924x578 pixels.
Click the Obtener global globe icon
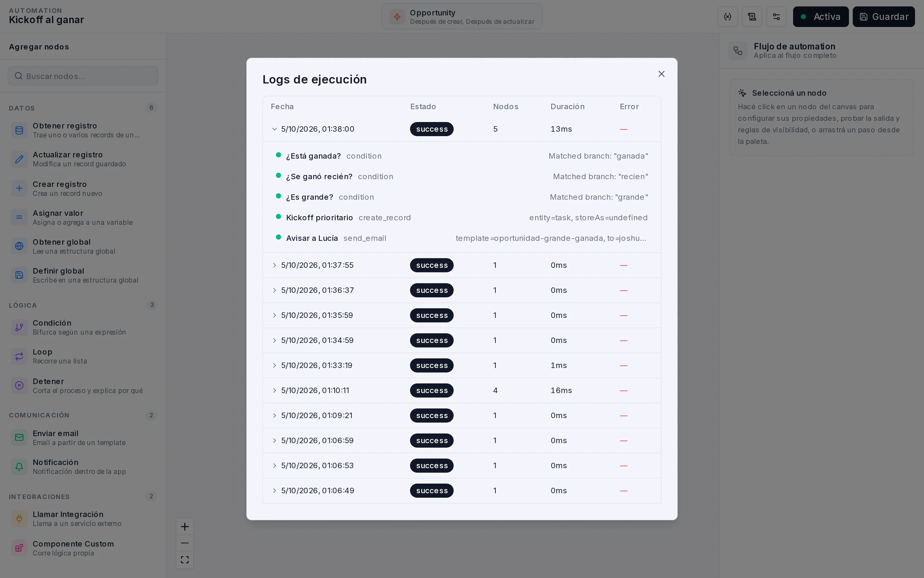click(x=19, y=246)
